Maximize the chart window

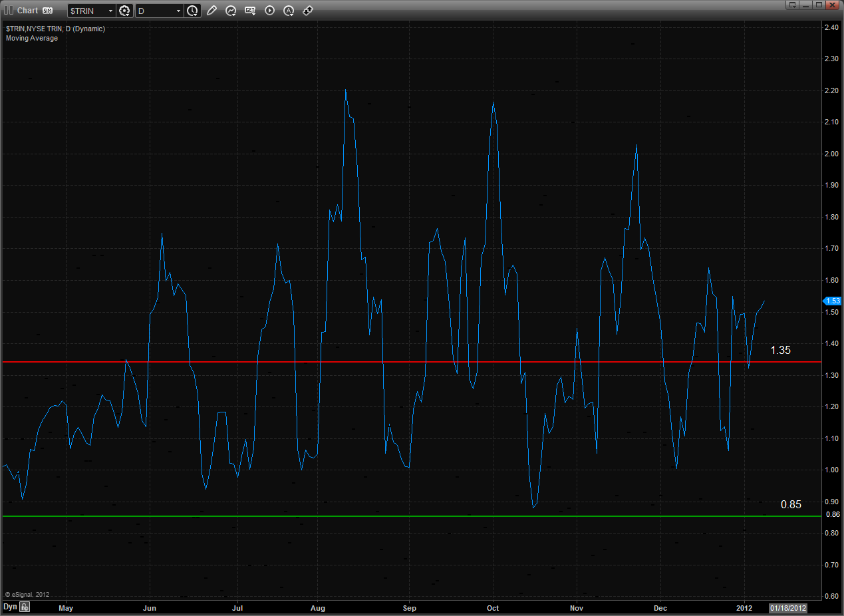tap(819, 5)
